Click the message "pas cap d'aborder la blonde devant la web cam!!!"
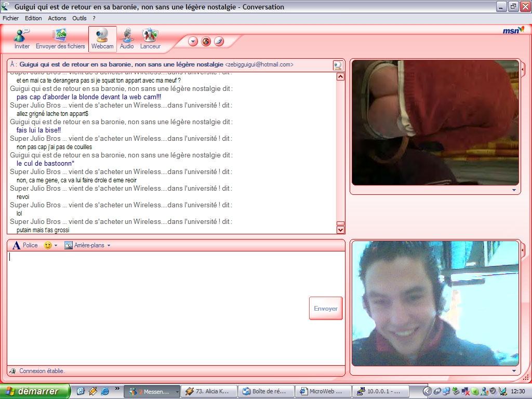Image resolution: width=532 pixels, height=399 pixels. click(x=89, y=97)
